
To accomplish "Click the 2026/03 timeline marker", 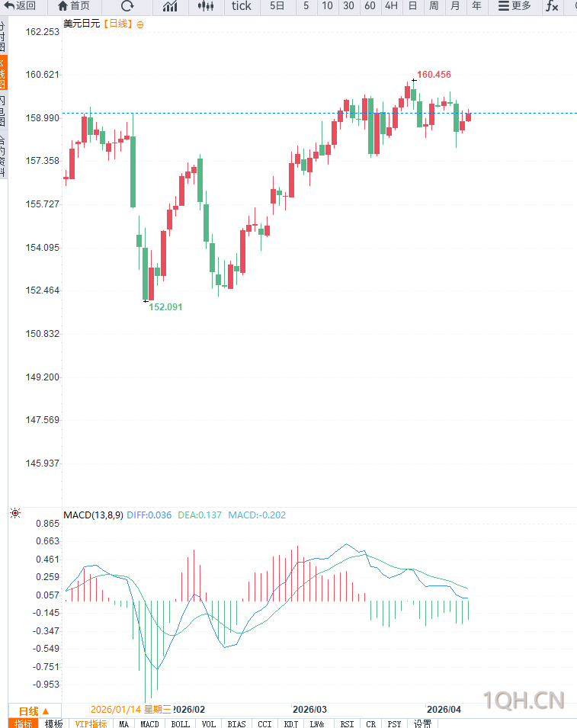I will (309, 710).
